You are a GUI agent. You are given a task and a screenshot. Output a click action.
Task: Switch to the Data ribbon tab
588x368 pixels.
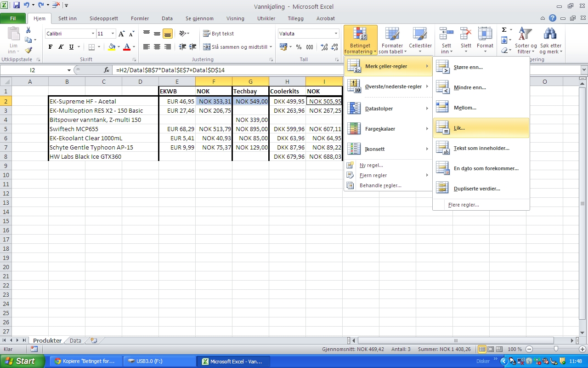click(167, 18)
